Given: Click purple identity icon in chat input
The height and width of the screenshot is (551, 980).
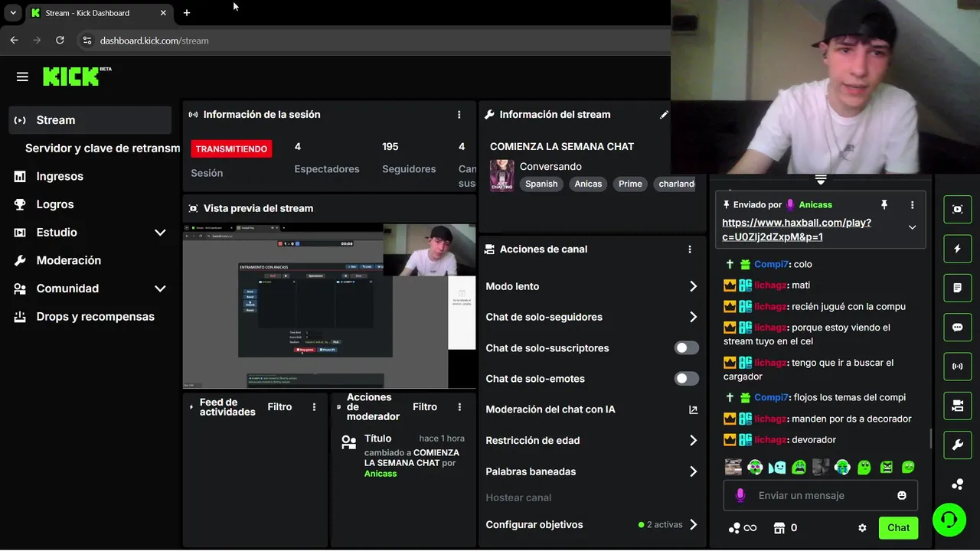Looking at the screenshot, I should (740, 496).
